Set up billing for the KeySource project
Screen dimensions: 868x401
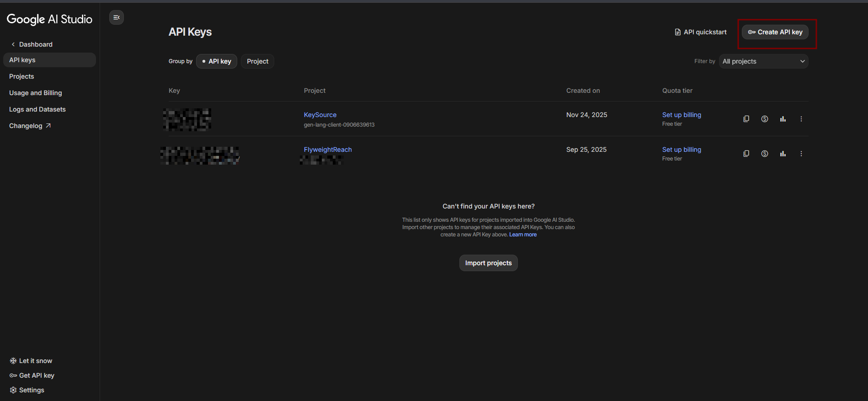pyautogui.click(x=682, y=115)
